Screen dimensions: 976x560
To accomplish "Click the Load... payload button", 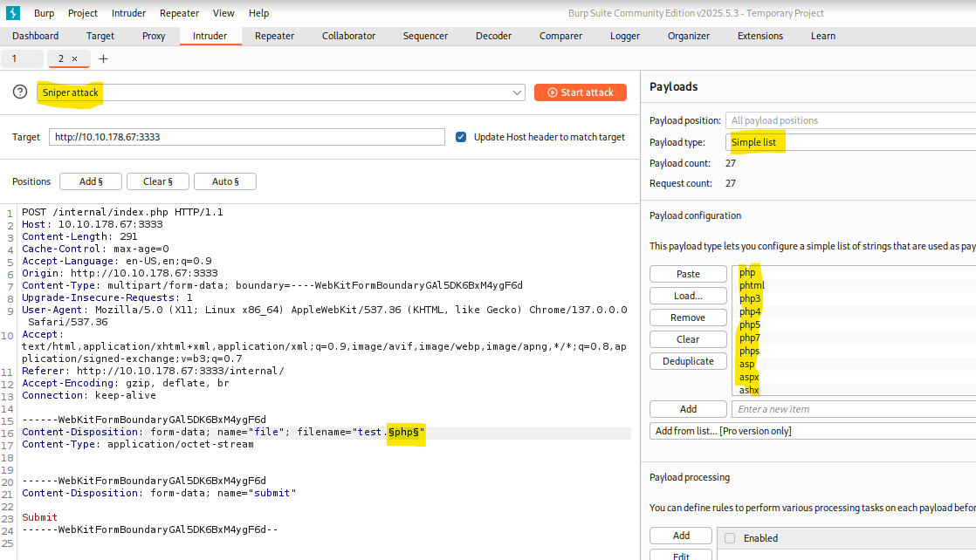I will pos(688,296).
